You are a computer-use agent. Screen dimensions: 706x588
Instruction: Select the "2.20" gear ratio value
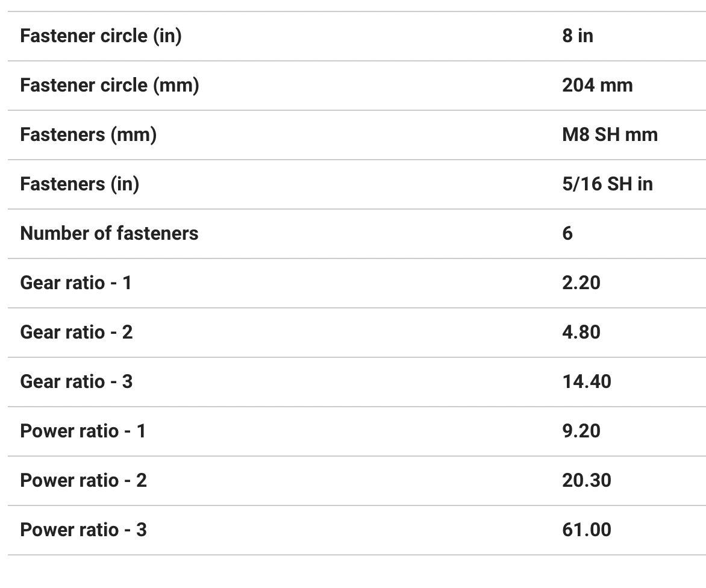[581, 283]
